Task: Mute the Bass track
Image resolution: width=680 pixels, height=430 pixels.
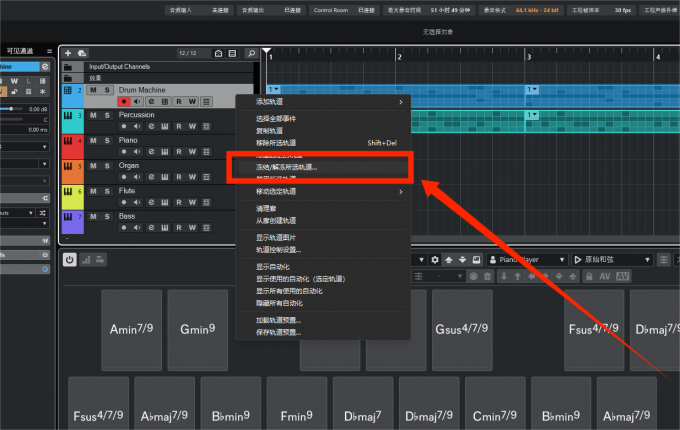Action: coord(93,216)
